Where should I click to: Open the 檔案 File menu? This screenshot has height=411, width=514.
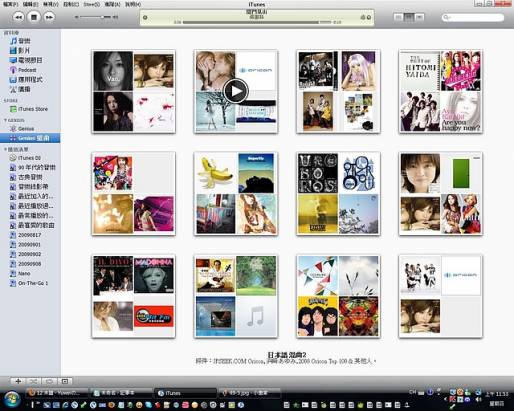point(11,4)
